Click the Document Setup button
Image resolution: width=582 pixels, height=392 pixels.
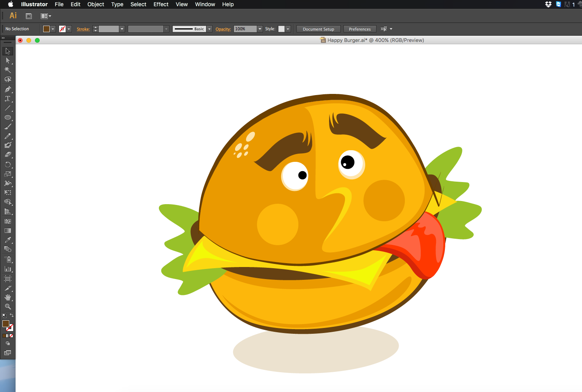coord(318,29)
